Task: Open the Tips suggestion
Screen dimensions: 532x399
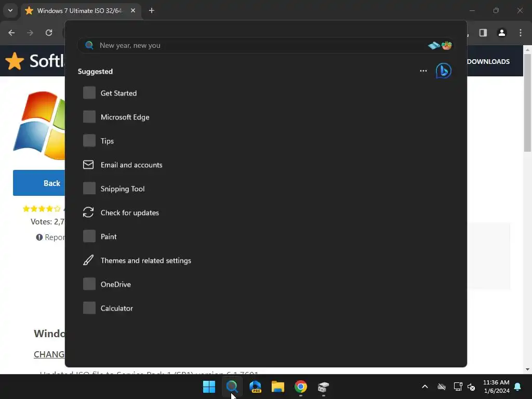Action: tap(107, 141)
